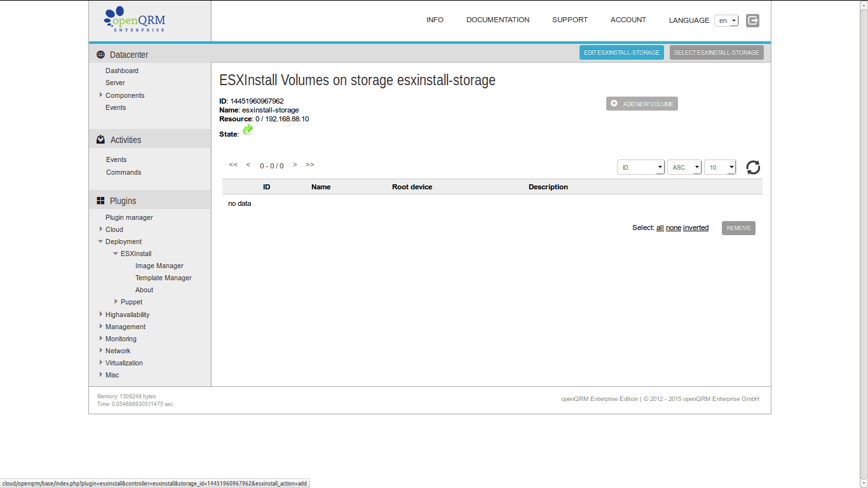
Task: Open the ID sort field dropdown
Action: pyautogui.click(x=641, y=167)
